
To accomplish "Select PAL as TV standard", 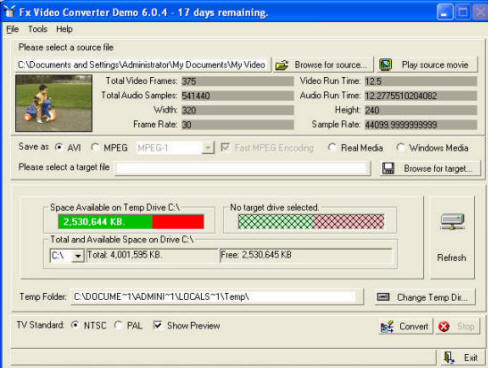I will click(x=118, y=325).
